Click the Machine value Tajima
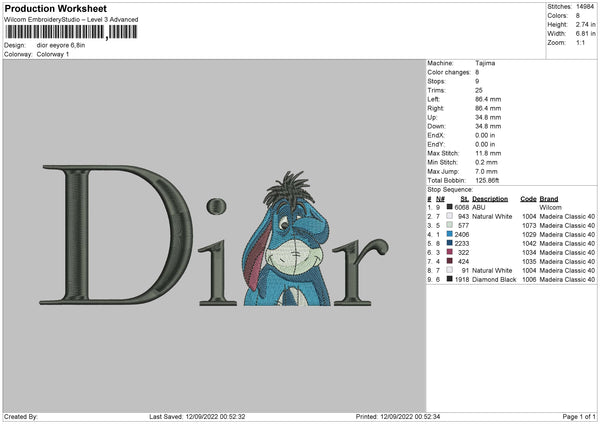600x424 pixels. click(487, 63)
